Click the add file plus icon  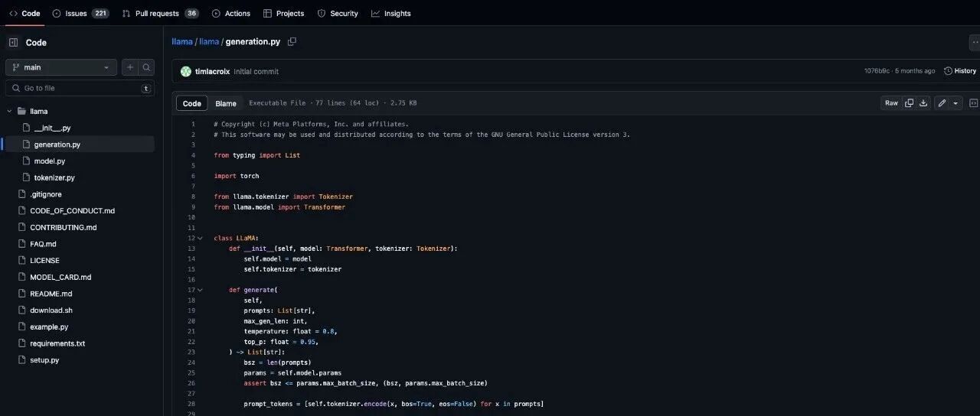(129, 67)
